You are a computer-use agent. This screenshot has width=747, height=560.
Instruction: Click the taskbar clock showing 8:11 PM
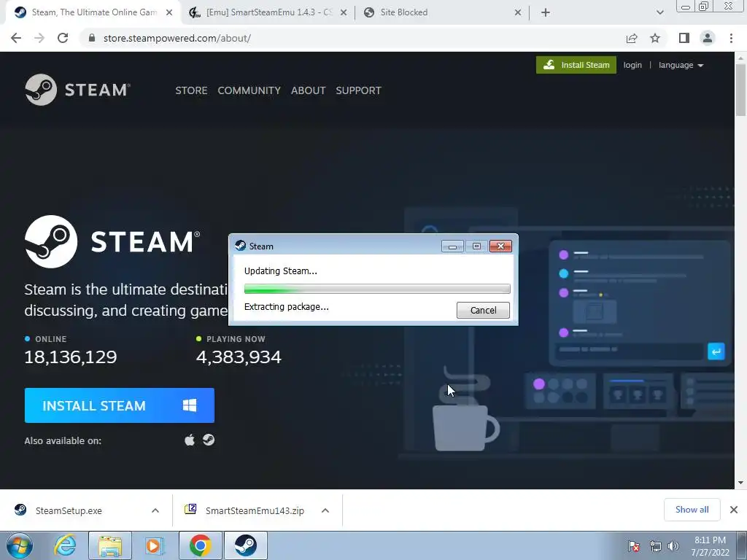click(710, 545)
